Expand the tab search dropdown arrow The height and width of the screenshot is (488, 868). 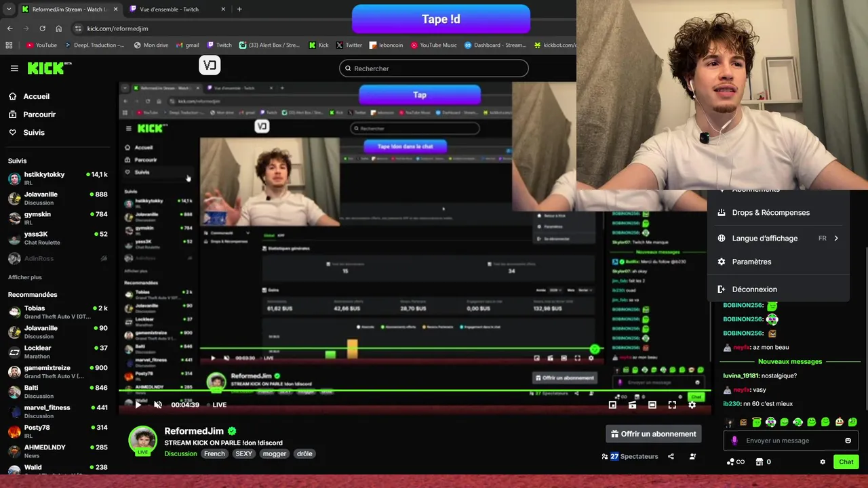point(9,9)
